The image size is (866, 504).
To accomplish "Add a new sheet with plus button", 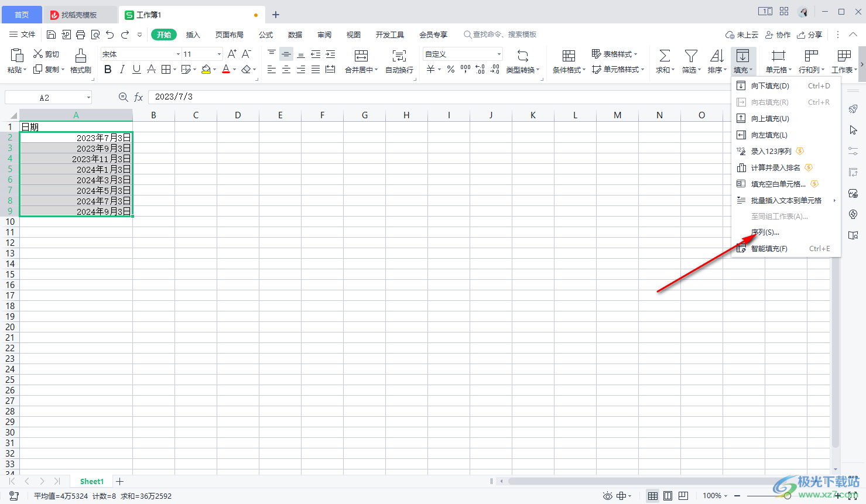I will [x=119, y=481].
